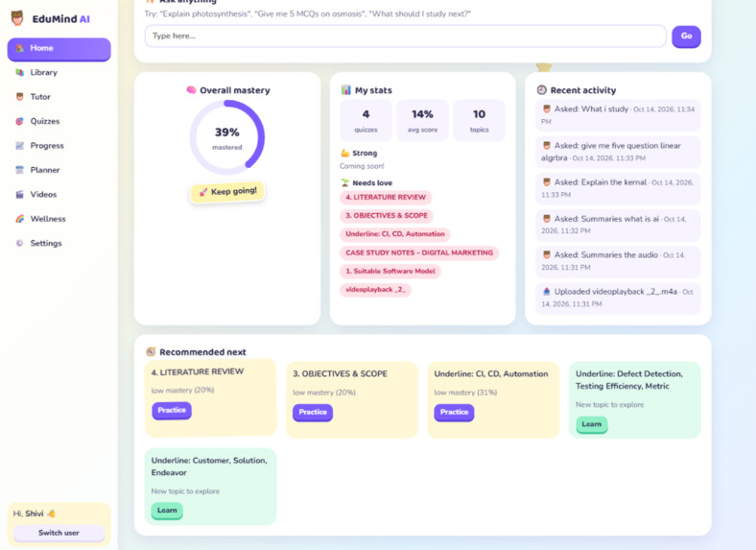Click the flexed arm icon beside Strong
Screen dimensions: 756x550
point(345,153)
